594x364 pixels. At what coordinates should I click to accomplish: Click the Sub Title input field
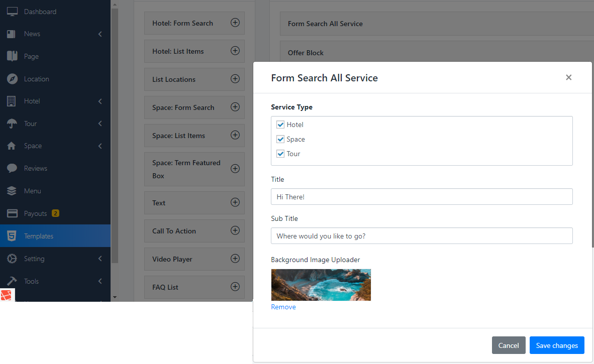click(x=421, y=236)
